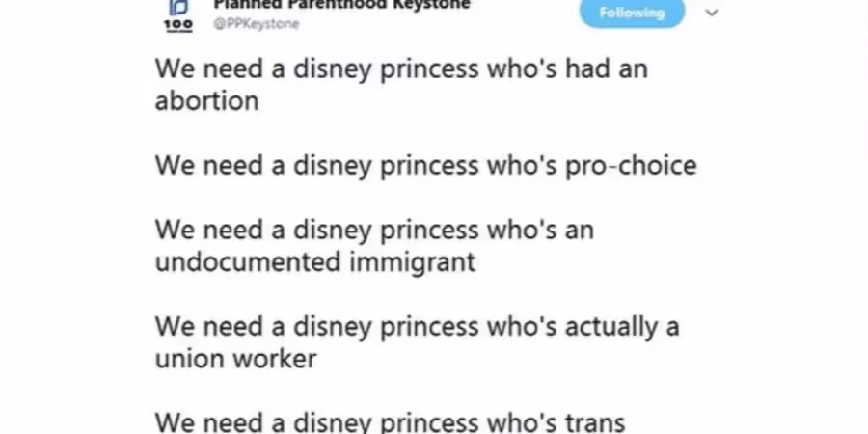Toggle the blue Following button

pos(632,13)
